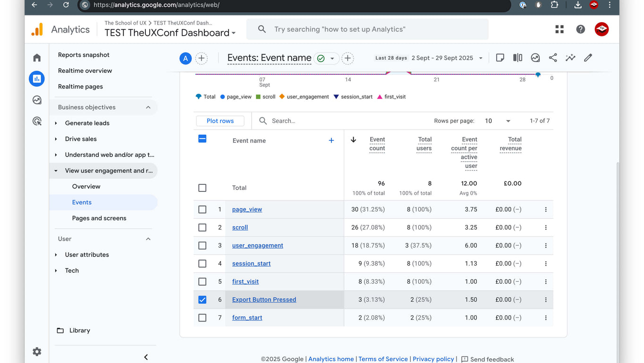Tick the checkbox for page_view row
The height and width of the screenshot is (363, 644).
click(203, 209)
